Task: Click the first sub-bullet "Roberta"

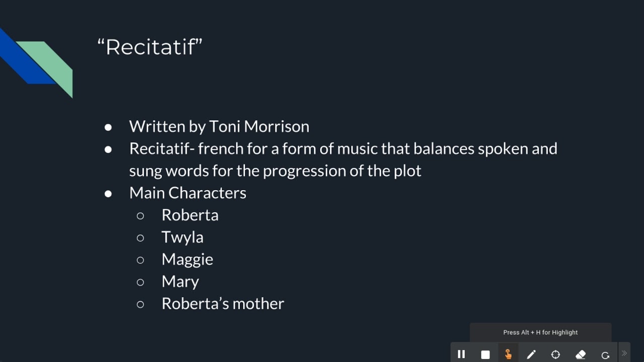Action: coord(190,215)
